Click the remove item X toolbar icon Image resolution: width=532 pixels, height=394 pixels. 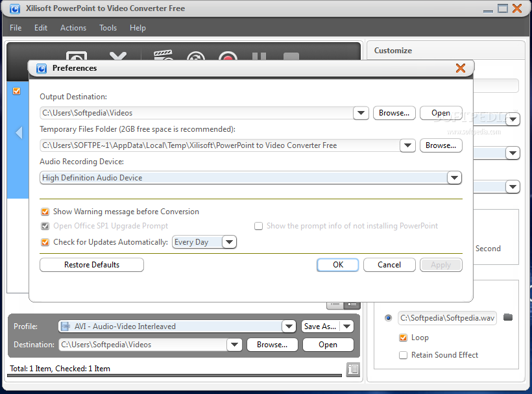click(x=118, y=56)
